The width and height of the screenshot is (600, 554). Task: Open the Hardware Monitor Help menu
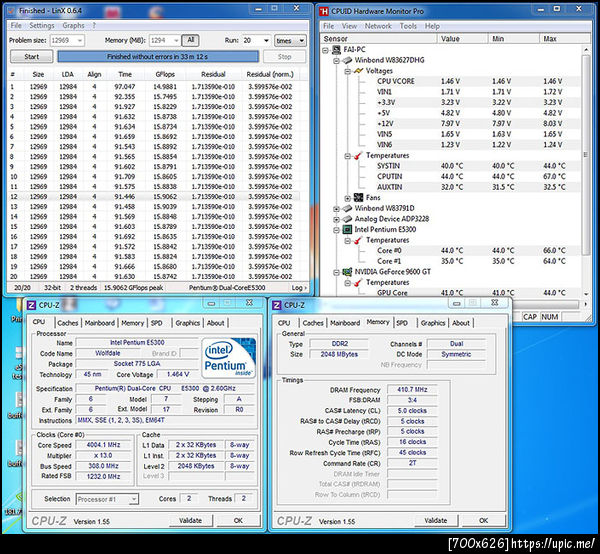[432, 26]
